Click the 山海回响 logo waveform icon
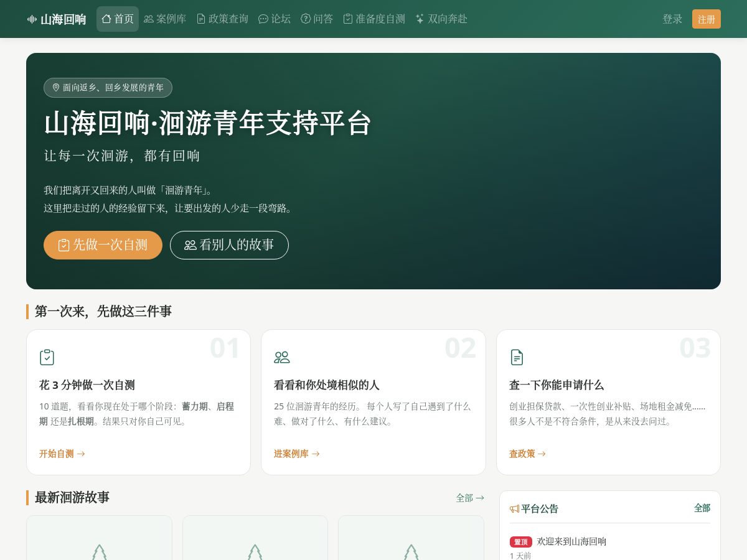This screenshot has height=560, width=747. coord(32,19)
